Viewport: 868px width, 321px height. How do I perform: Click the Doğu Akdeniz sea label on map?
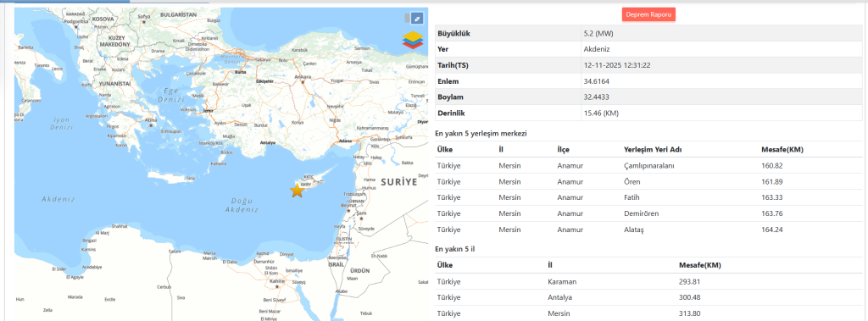tap(242, 205)
